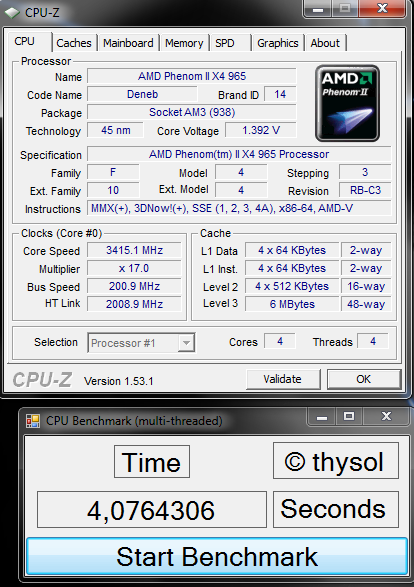Click the Multiplier value x 17.0
The image size is (414, 587).
(x=134, y=268)
